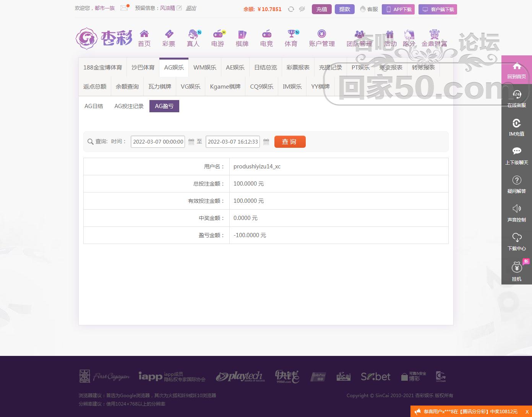Click the 查询 search button
This screenshot has height=417, width=532.
click(x=290, y=142)
